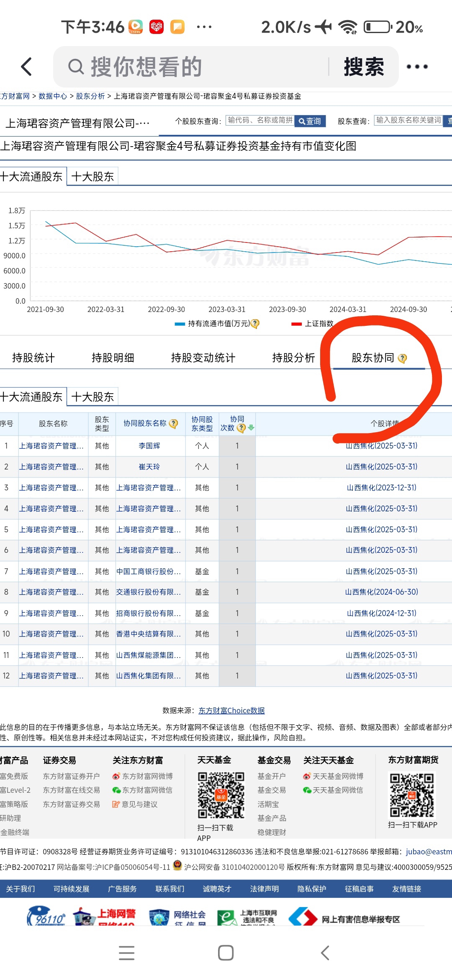Click 网上有害信息举报专区 badge
This screenshot has width=452, height=980.
click(345, 916)
